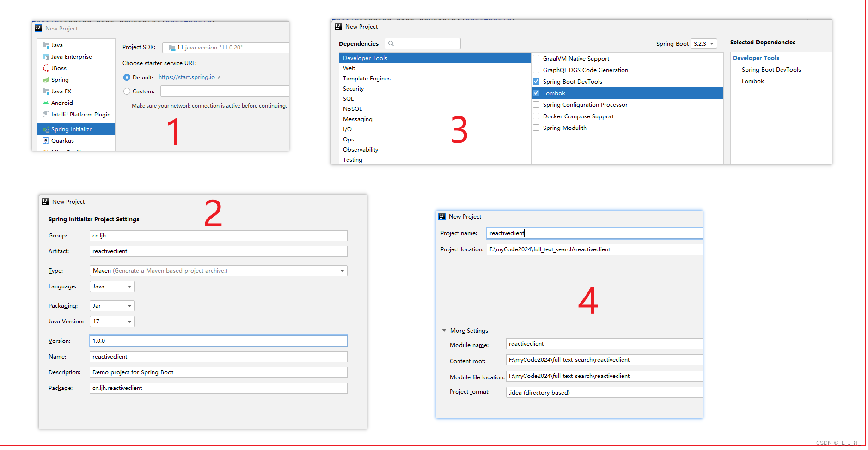Open the Language dropdown
This screenshot has width=868, height=450.
click(112, 286)
